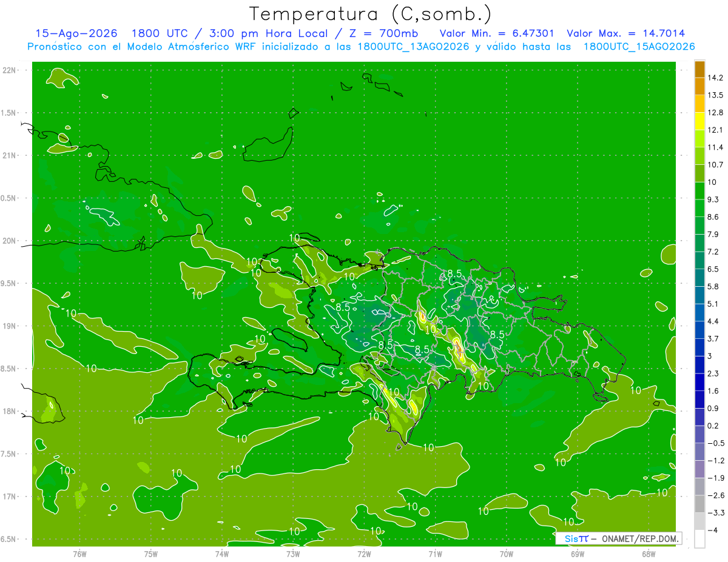The height and width of the screenshot is (562, 728).
Task: Click the '1800UTC_15AGO2026' valid-until time
Action: click(x=639, y=47)
